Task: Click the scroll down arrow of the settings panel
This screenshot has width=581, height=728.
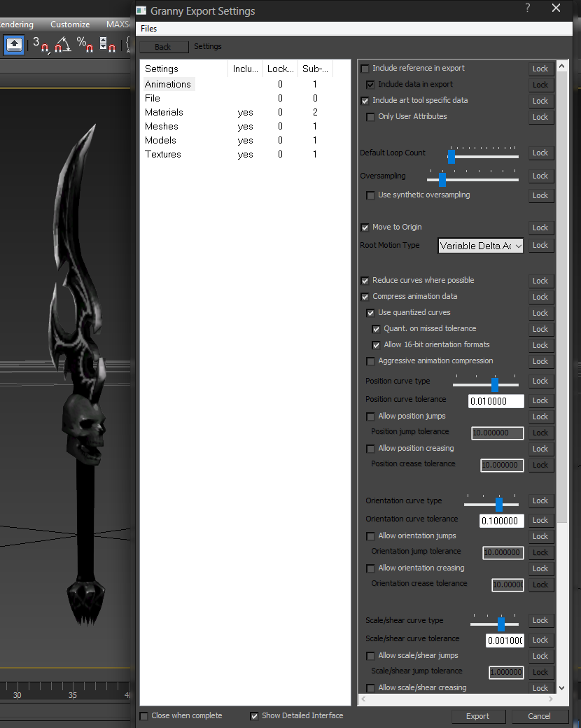Action: point(562,687)
